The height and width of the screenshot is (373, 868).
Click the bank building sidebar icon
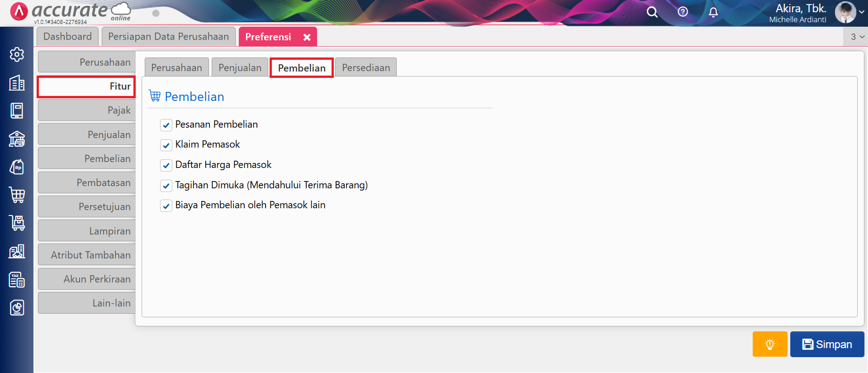(17, 139)
